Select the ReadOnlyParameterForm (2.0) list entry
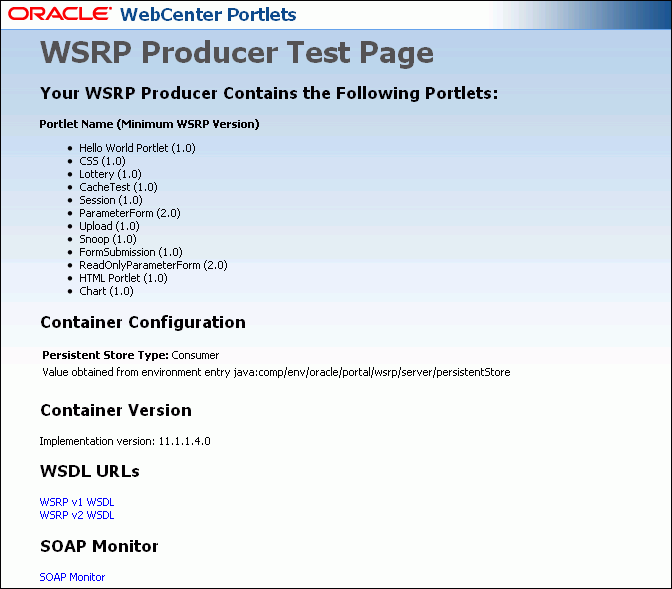 (x=153, y=265)
